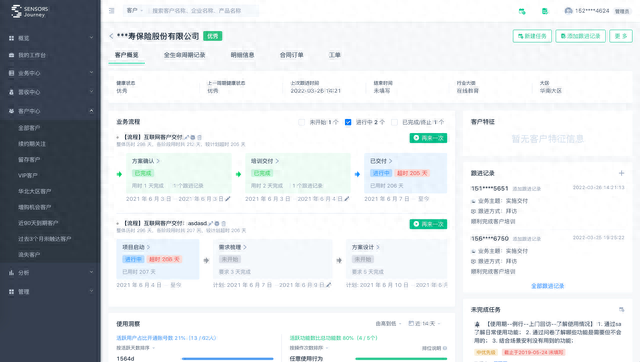This screenshot has height=362, width=640.
Task: Click the 更多 button
Action: (621, 36)
